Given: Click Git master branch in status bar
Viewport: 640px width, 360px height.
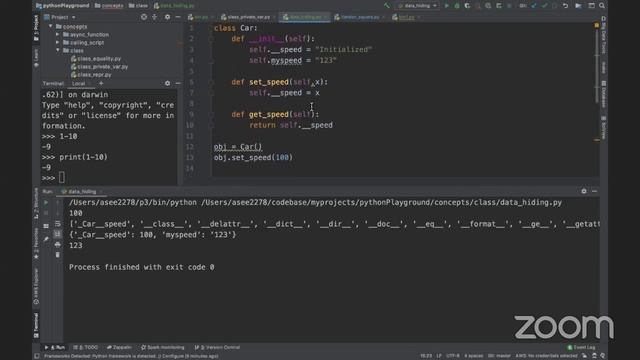Looking at the screenshot, I should tap(499, 356).
